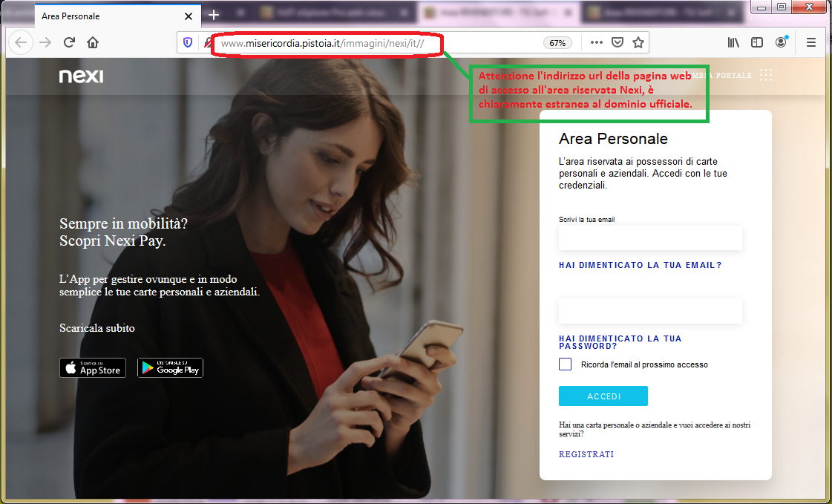Click the Scrivi la tua email label
This screenshot has width=832, height=504.
pos(587,219)
